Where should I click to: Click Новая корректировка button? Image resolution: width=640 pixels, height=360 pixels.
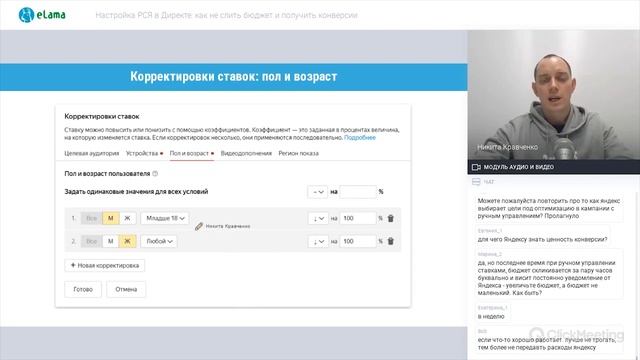click(x=104, y=265)
